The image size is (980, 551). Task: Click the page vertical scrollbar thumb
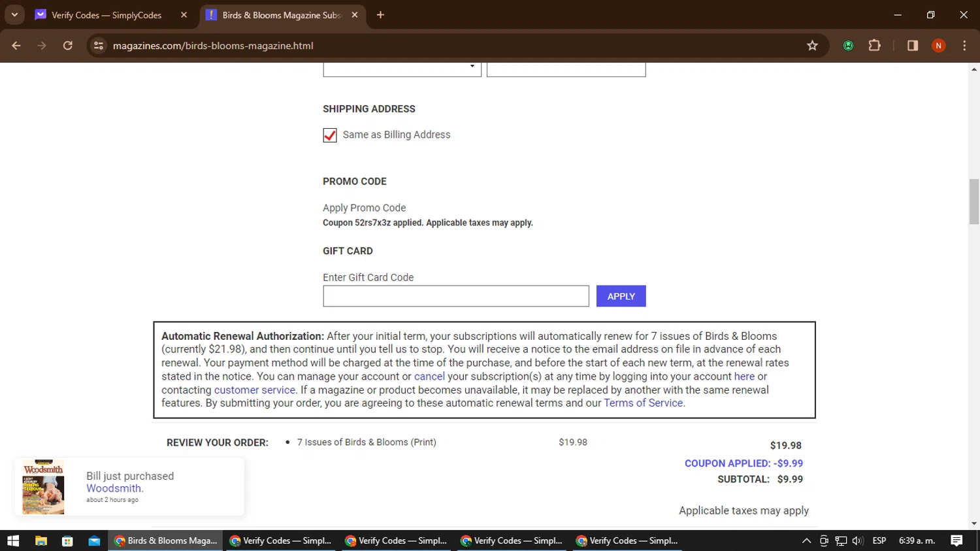(x=974, y=201)
